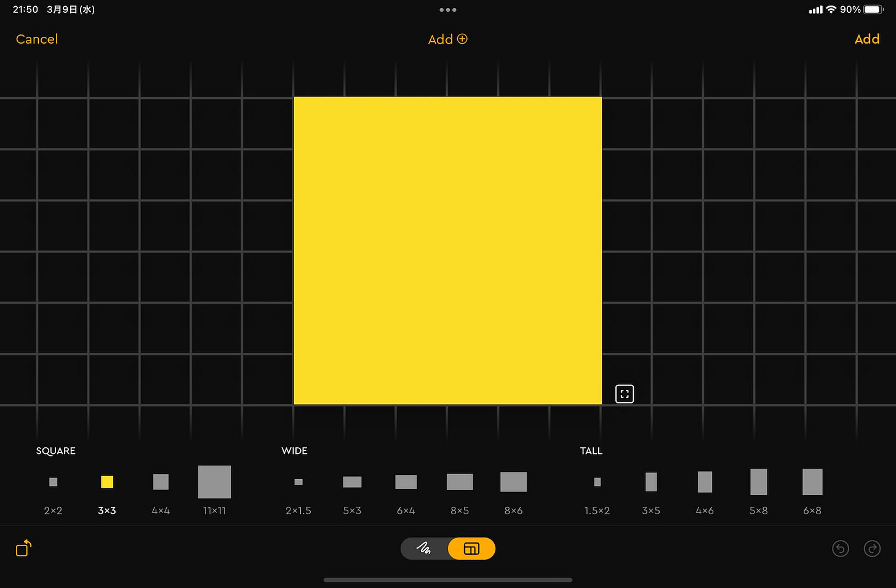896x588 pixels.
Task: Tap the fit-to-frame icon beside the note
Action: tap(625, 394)
